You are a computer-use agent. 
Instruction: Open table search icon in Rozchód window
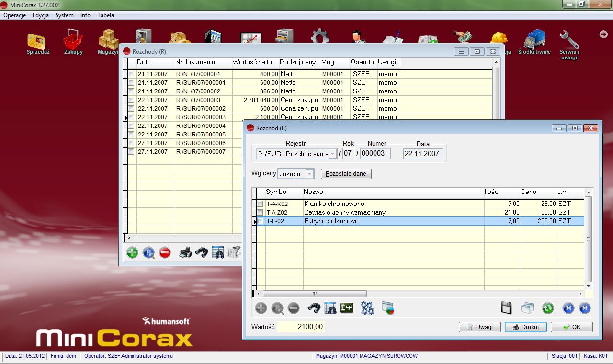[x=330, y=308]
